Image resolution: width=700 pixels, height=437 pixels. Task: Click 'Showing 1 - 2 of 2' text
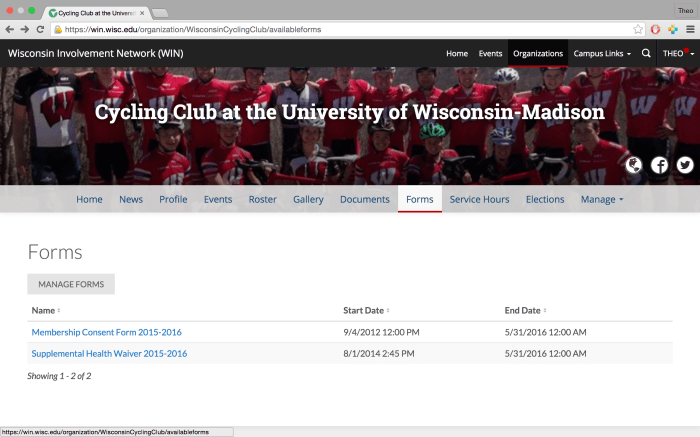[59, 376]
